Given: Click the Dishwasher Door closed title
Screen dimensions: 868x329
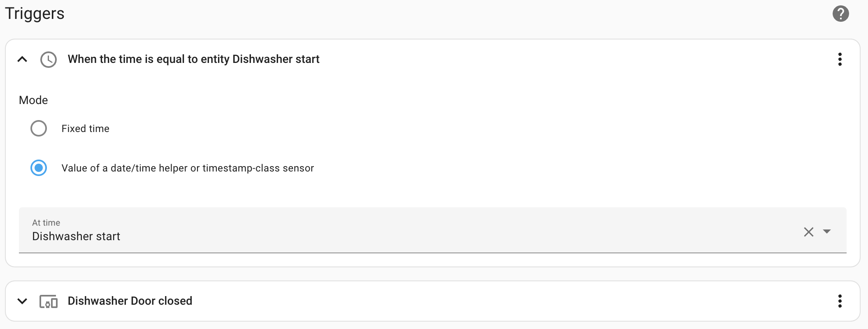Looking at the screenshot, I should (130, 301).
